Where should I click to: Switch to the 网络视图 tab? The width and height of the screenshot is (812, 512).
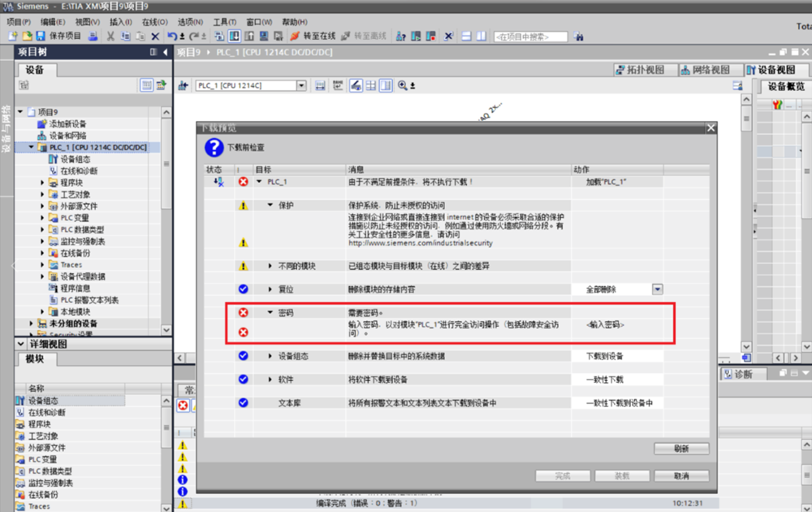(705, 70)
